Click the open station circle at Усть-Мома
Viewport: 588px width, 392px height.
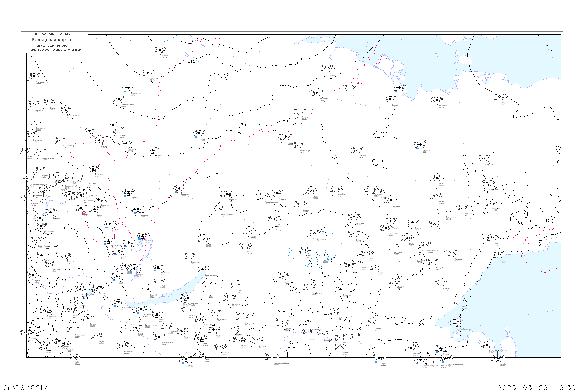[x=484, y=158]
